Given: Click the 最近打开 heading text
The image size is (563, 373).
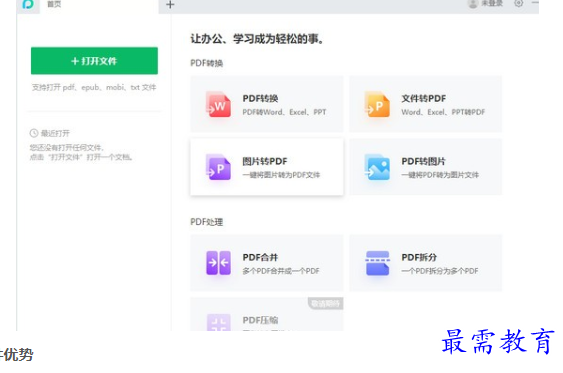Looking at the screenshot, I should click(x=55, y=134).
